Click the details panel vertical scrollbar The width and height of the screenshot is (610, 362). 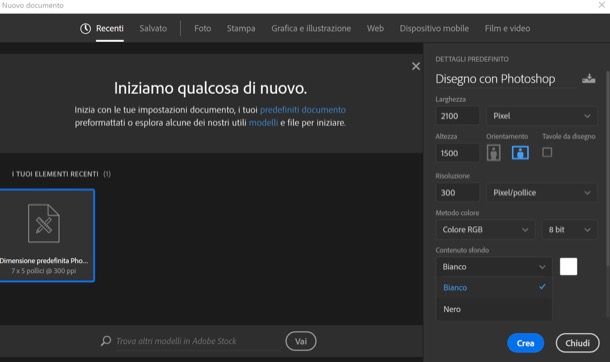tap(607, 169)
